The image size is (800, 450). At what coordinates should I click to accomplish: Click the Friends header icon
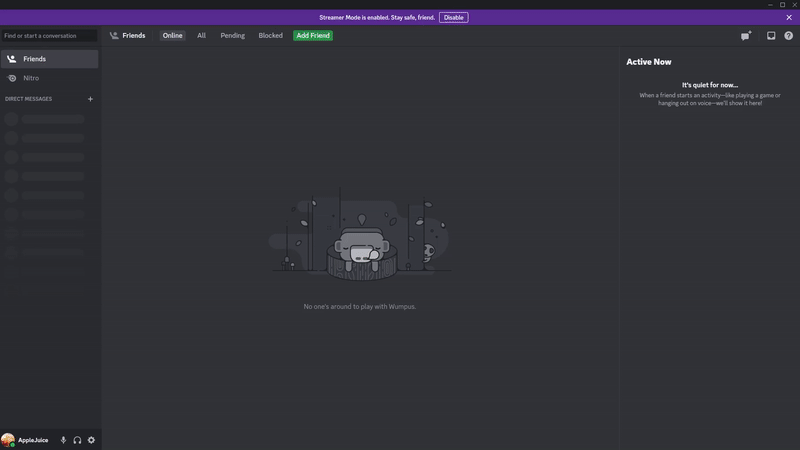(x=114, y=36)
